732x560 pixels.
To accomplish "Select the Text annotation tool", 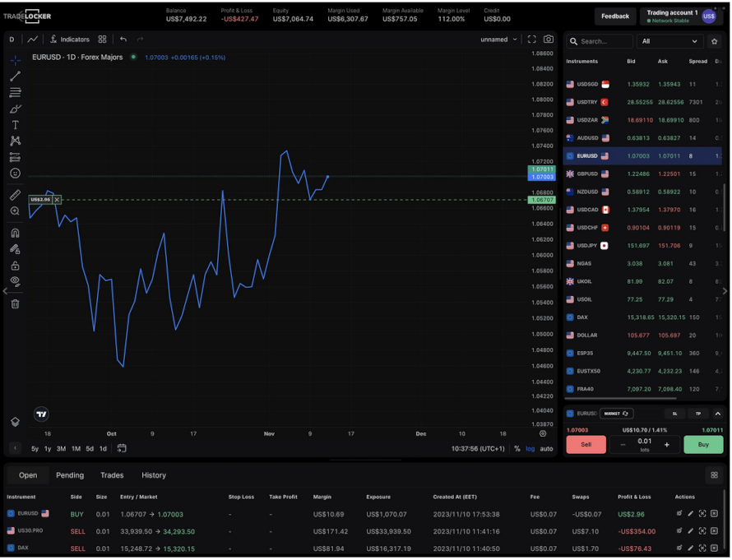I will [15, 125].
